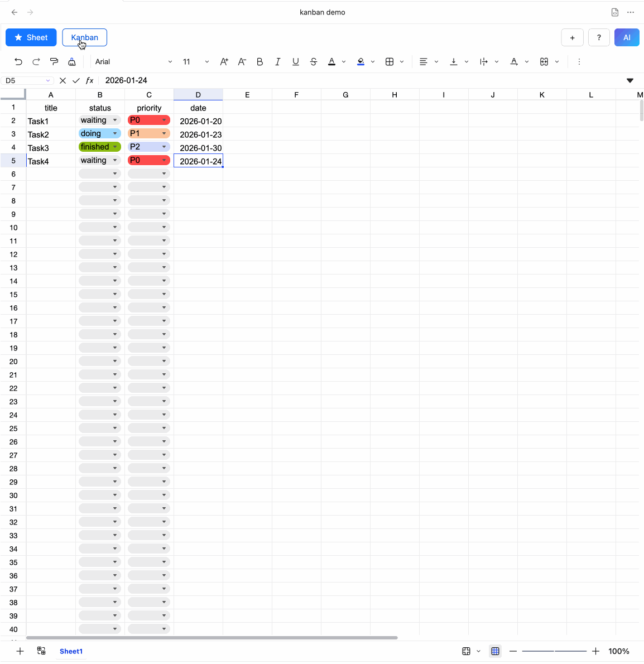Viewport: 644px width, 664px height.
Task: Open the status dropdown for Task1
Action: 114,120
